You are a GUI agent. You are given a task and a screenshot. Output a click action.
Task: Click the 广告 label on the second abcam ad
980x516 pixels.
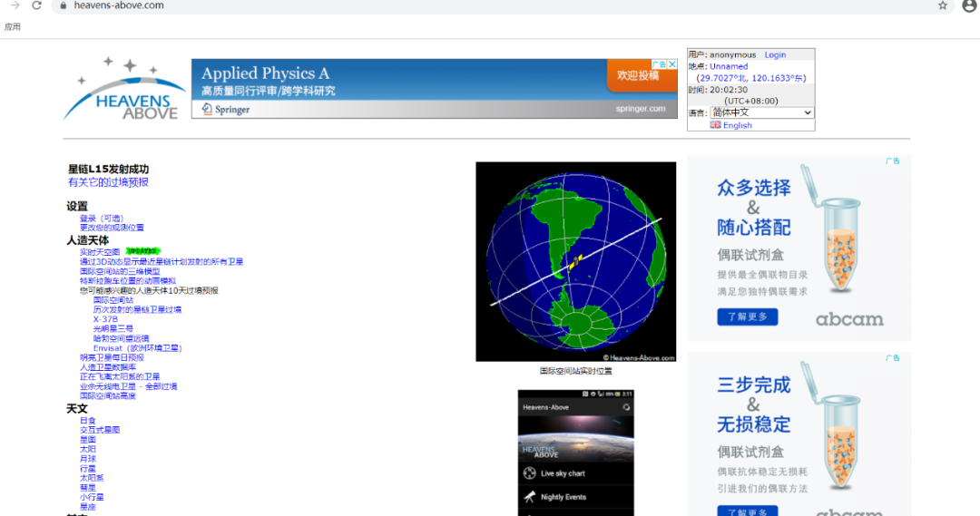tap(892, 358)
